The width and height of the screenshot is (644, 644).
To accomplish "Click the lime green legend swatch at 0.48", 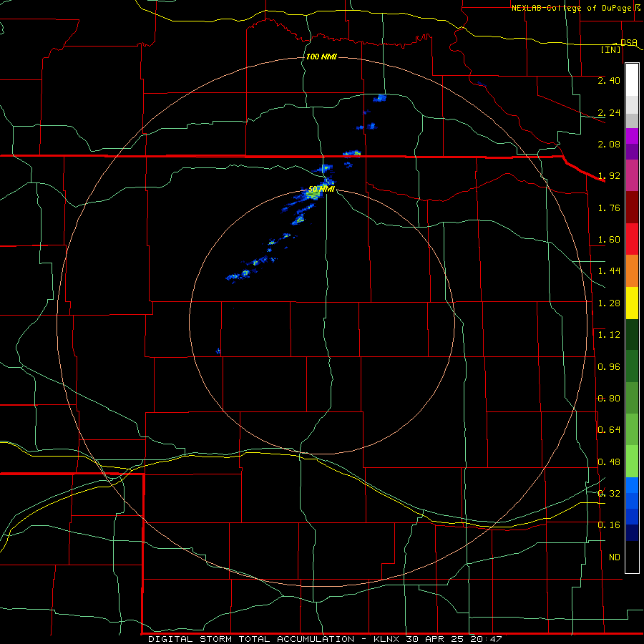I will (632, 462).
